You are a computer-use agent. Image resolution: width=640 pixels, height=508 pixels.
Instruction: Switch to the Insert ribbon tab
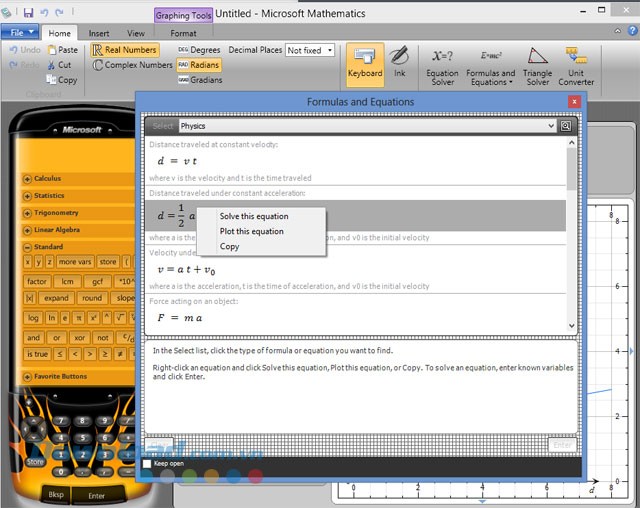[x=99, y=33]
